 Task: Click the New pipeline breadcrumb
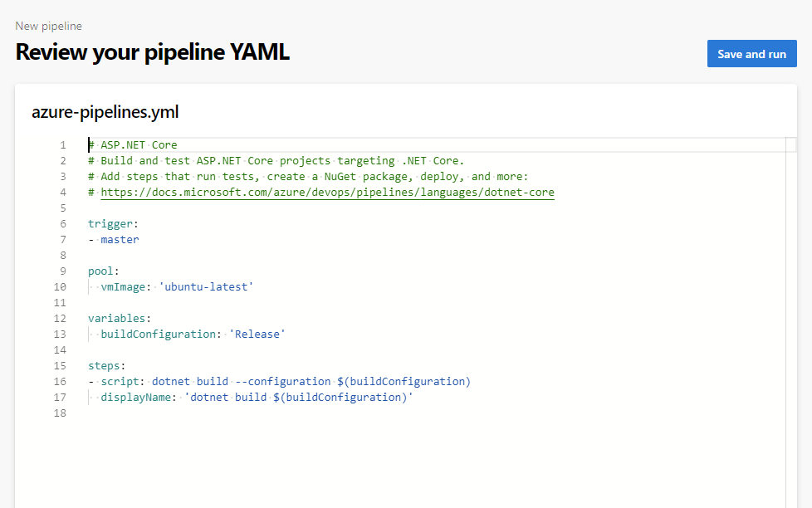coord(48,26)
